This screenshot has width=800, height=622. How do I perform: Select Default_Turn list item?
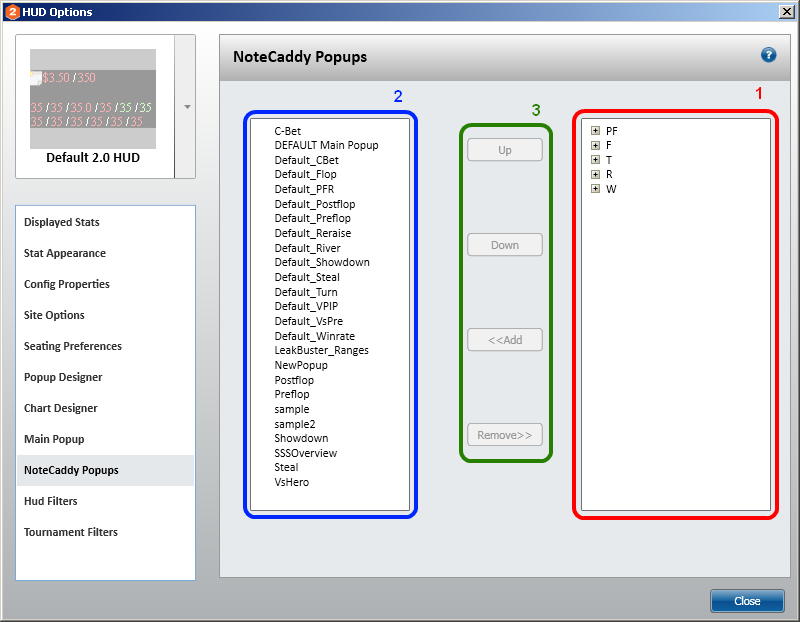tap(306, 292)
